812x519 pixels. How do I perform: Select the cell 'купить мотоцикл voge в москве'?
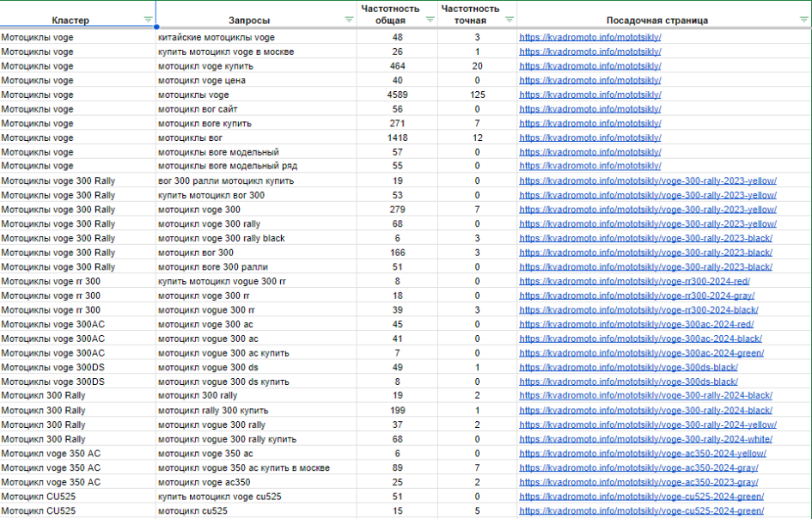(x=256, y=52)
